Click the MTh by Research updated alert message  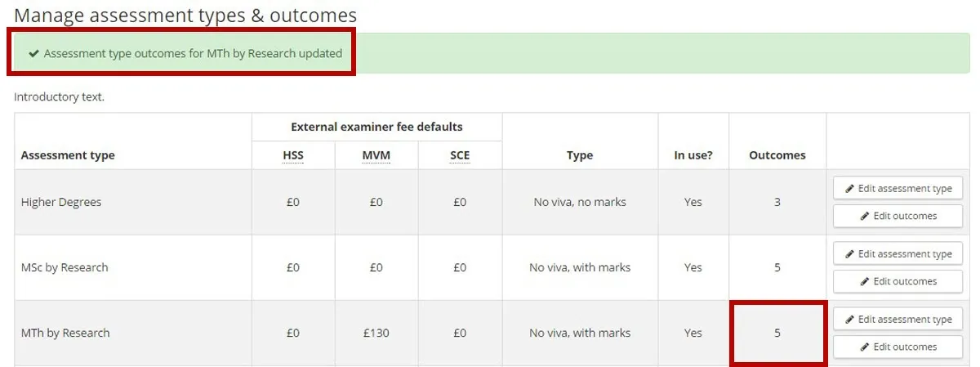193,54
